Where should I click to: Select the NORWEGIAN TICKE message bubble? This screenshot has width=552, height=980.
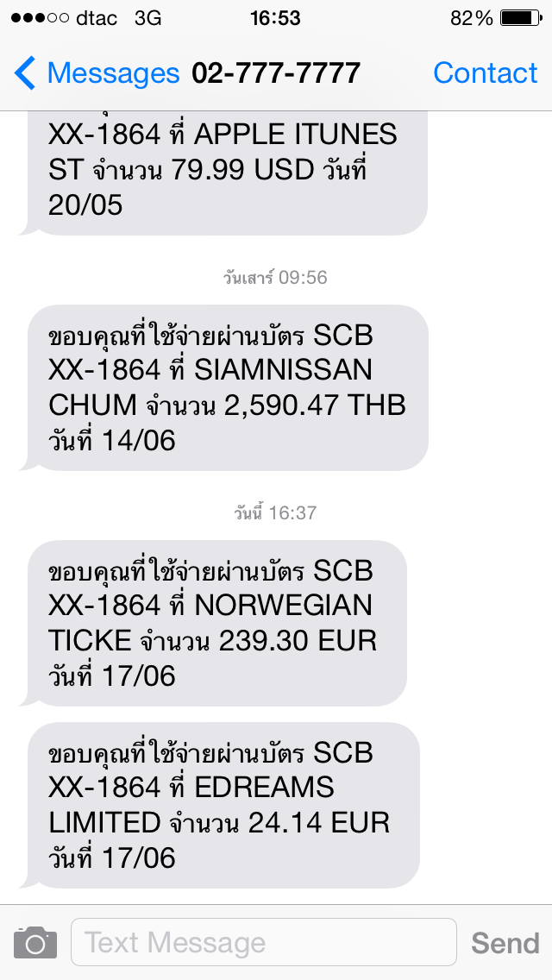[216, 623]
